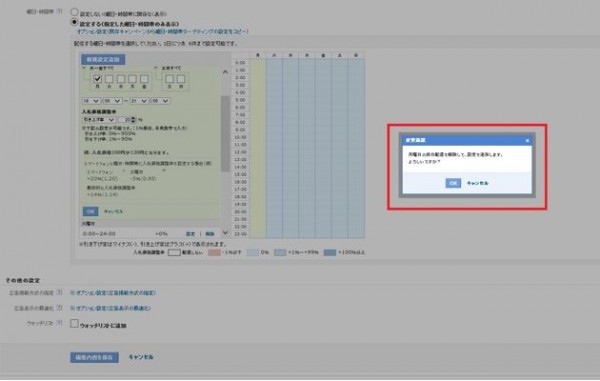Uncheck the Monday (月) checkbox
This screenshot has width=600, height=381.
click(98, 79)
